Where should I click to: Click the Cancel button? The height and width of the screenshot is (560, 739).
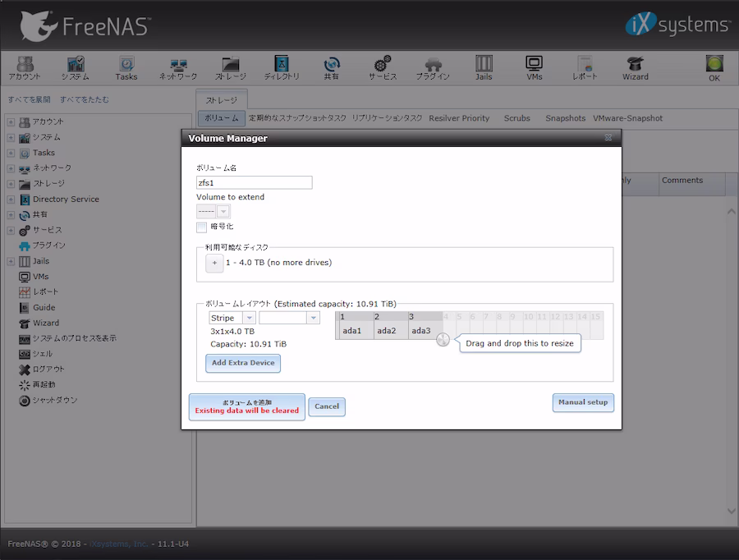tap(327, 406)
